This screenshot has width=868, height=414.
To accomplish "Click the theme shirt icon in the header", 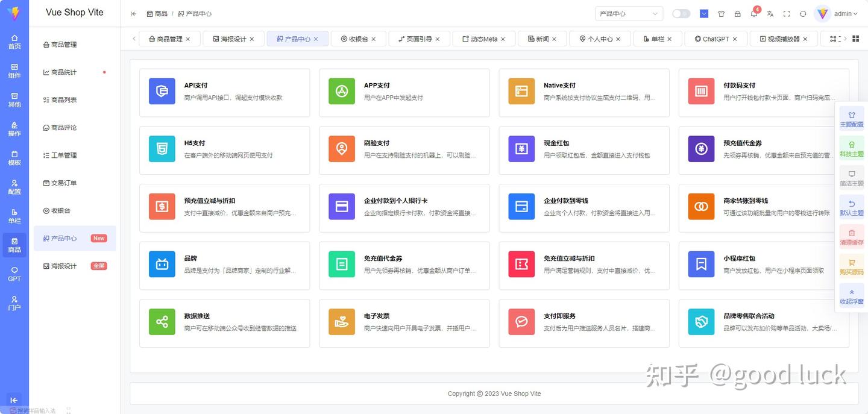I will (x=721, y=14).
